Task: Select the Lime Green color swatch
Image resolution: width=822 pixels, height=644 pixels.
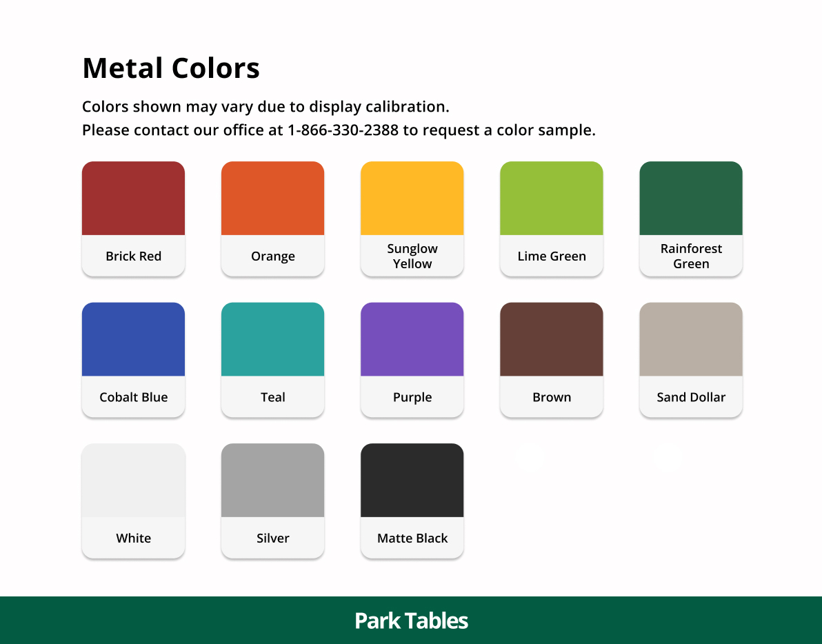Action: coord(551,199)
